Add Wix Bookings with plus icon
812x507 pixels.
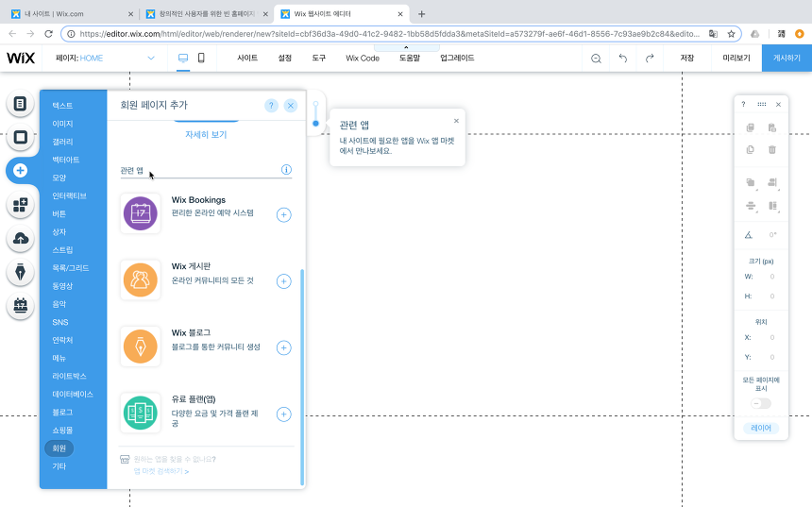(x=284, y=215)
